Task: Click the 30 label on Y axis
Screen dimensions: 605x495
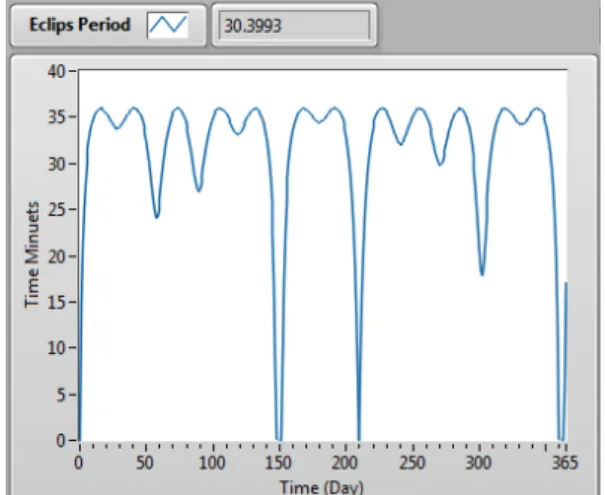Action: [57, 164]
